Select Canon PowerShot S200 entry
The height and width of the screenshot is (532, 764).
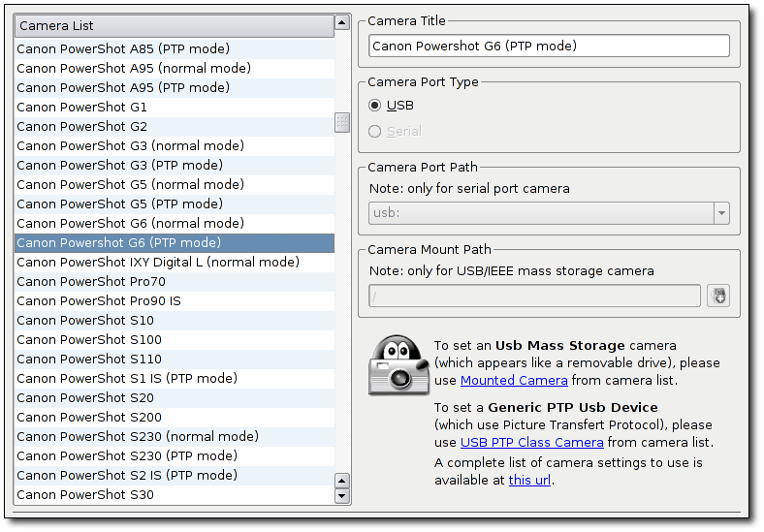point(175,418)
